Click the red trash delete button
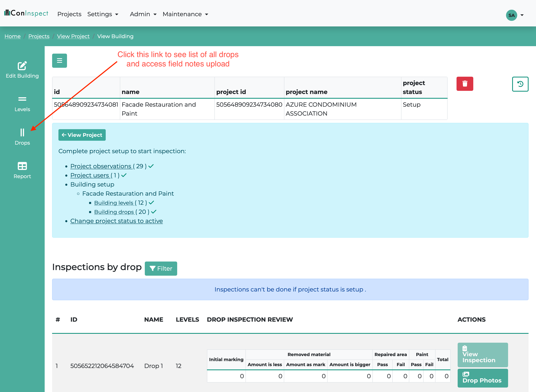 tap(465, 84)
